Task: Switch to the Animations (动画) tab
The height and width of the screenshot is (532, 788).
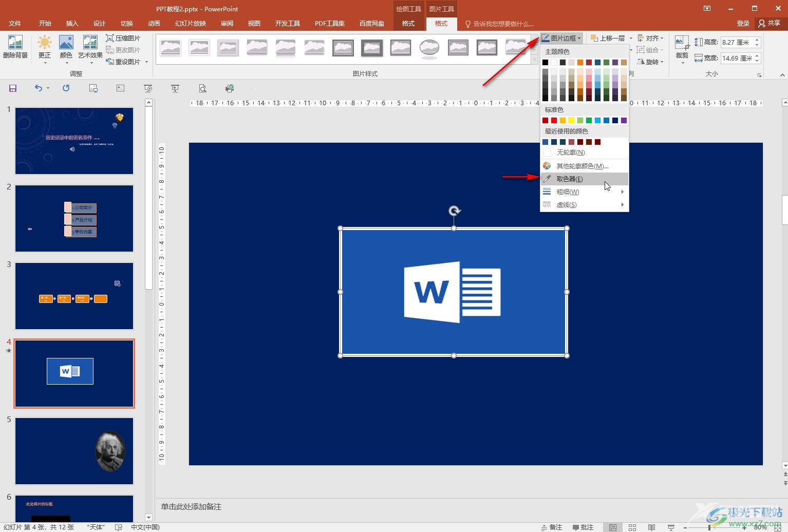Action: click(154, 24)
